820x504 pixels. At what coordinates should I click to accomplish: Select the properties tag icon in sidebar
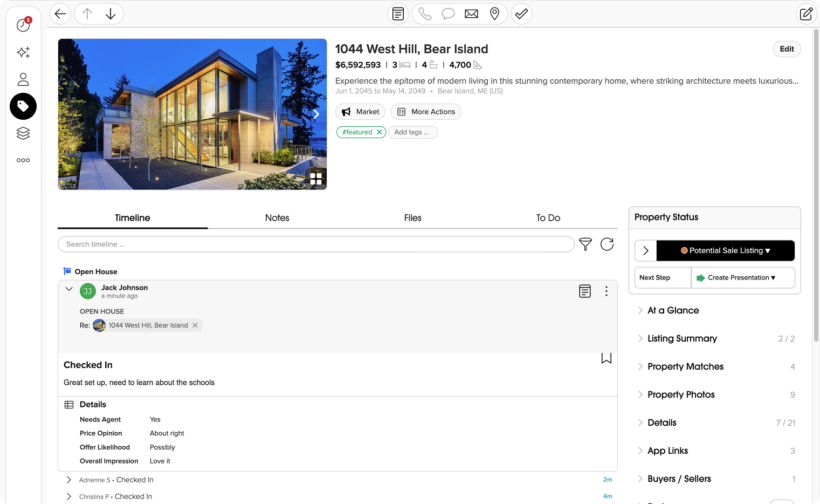(23, 106)
